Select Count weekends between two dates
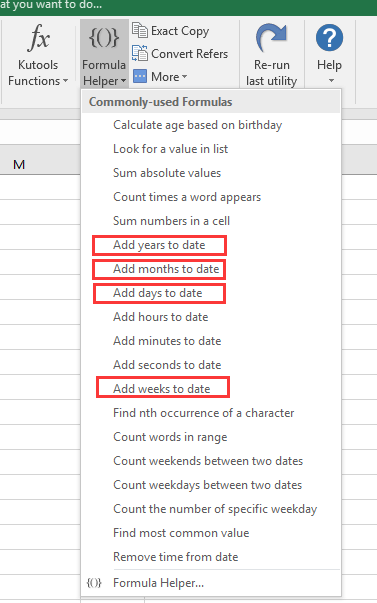Image resolution: width=377 pixels, height=603 pixels. pos(208,461)
